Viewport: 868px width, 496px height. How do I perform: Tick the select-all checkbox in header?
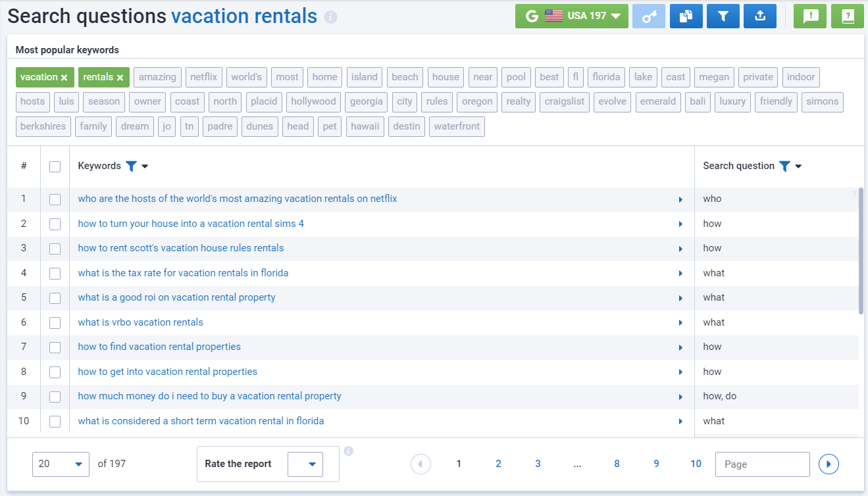point(55,166)
